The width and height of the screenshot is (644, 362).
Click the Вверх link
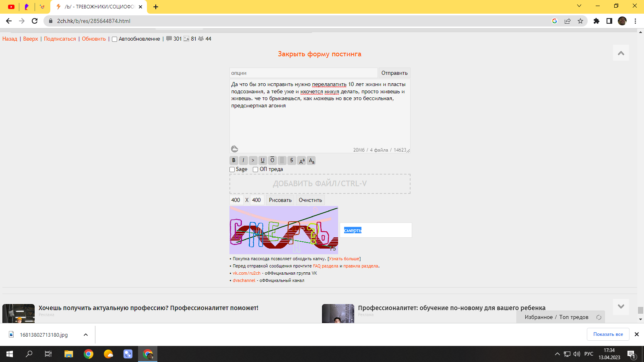pyautogui.click(x=31, y=39)
